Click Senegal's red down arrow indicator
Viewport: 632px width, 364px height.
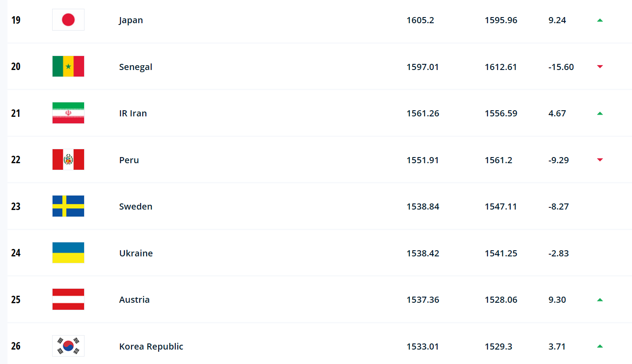tap(600, 66)
